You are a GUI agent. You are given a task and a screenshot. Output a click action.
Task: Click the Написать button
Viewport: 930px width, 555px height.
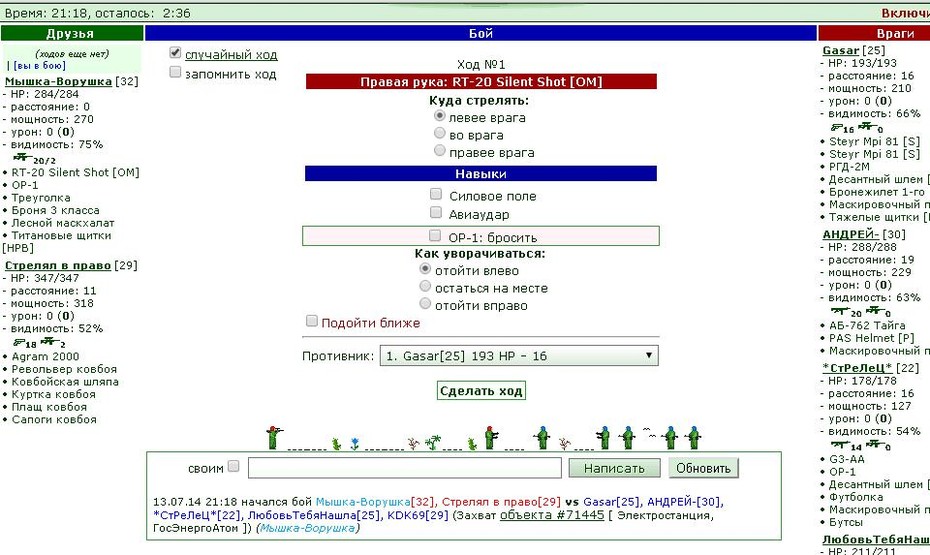pyautogui.click(x=614, y=468)
